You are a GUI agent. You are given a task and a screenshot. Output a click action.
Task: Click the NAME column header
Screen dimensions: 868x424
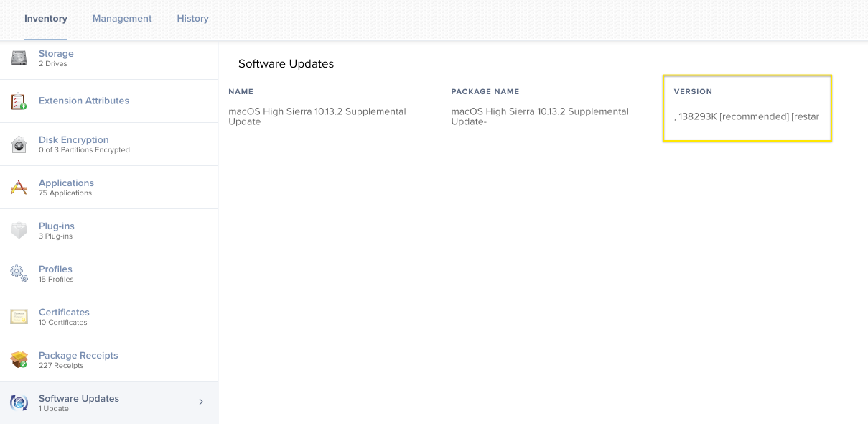241,92
